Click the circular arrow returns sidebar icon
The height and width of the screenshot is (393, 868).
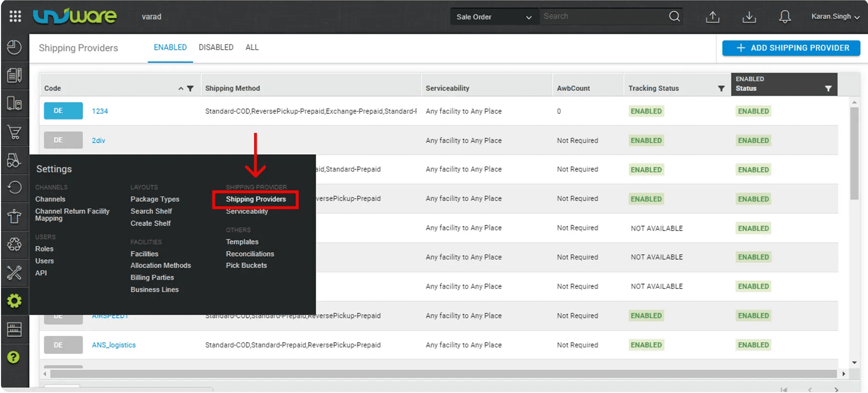point(14,188)
